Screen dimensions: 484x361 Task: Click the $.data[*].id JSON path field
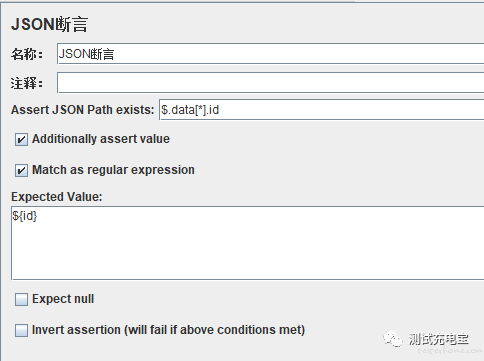[321, 110]
